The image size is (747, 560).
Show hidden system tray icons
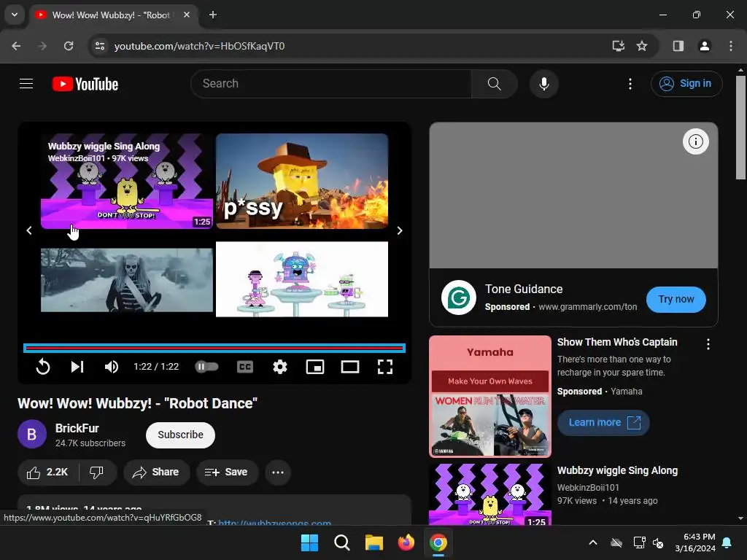pos(593,542)
